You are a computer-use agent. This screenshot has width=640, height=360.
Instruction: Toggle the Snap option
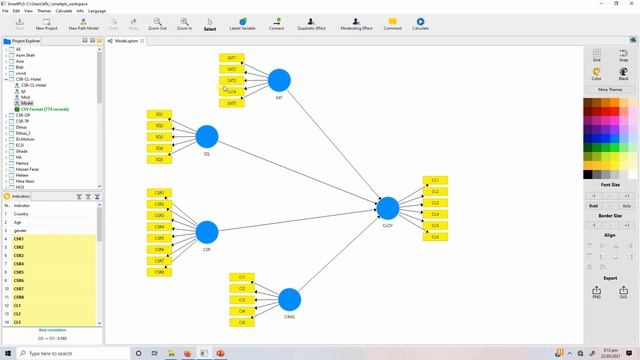pyautogui.click(x=623, y=55)
